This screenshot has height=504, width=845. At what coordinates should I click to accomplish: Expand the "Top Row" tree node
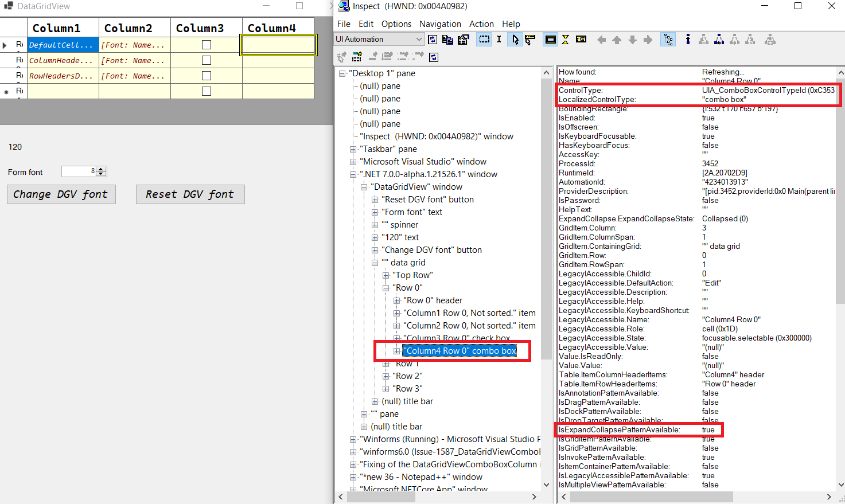click(386, 275)
